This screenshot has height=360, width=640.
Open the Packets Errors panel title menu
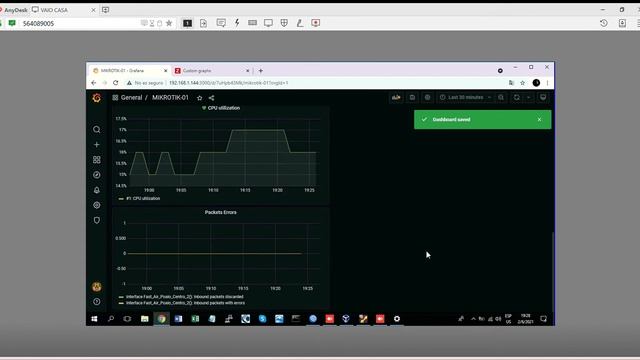[220, 212]
